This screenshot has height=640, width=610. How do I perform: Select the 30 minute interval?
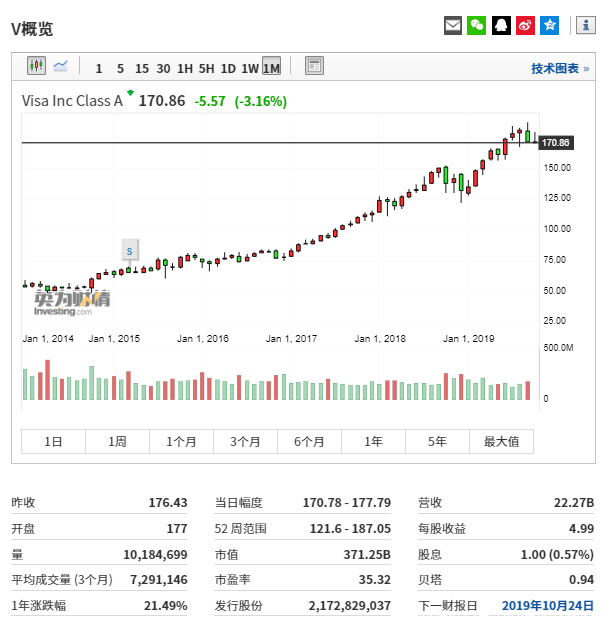click(163, 68)
